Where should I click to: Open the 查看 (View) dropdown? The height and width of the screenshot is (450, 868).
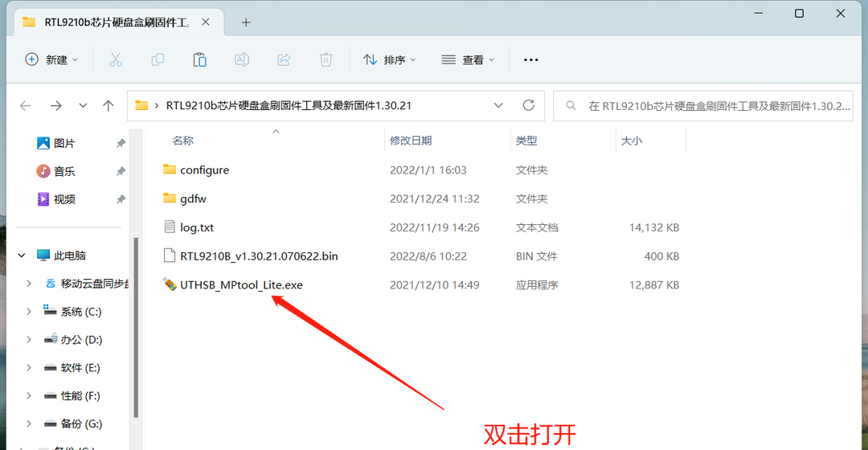[468, 59]
